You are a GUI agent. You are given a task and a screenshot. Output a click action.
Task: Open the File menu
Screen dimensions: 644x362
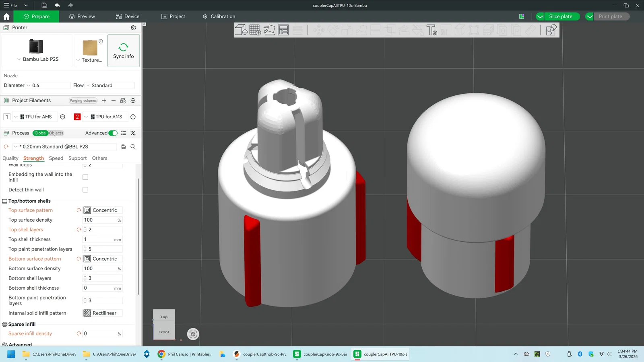tap(10, 5)
